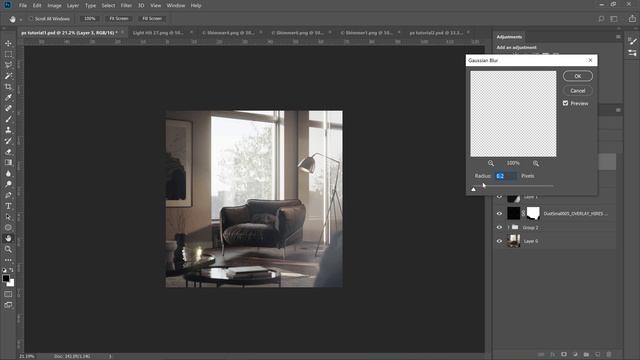Screen dimensions: 640x360
Task: Open the Window menu
Action: coord(176,6)
